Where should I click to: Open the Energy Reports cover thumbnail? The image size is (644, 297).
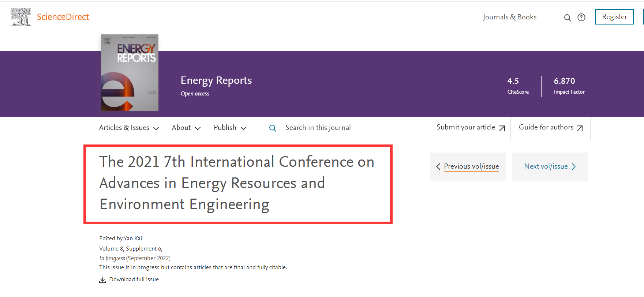130,72
